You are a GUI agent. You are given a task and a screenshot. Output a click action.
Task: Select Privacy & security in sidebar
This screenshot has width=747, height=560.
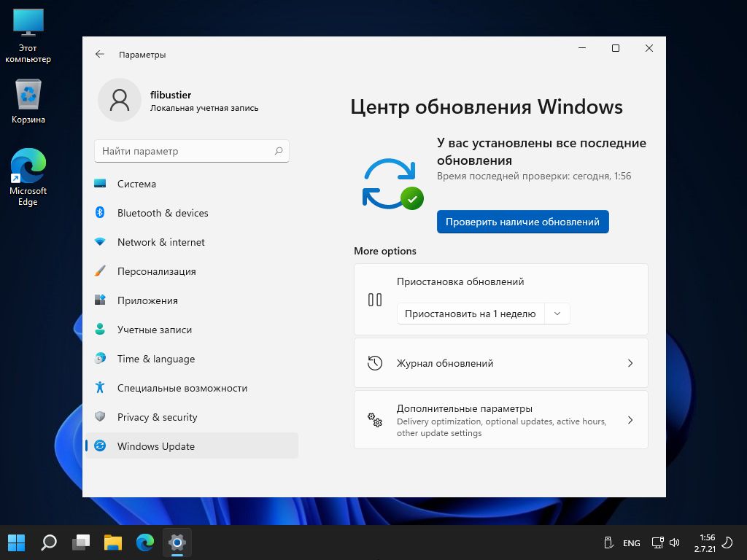point(157,417)
